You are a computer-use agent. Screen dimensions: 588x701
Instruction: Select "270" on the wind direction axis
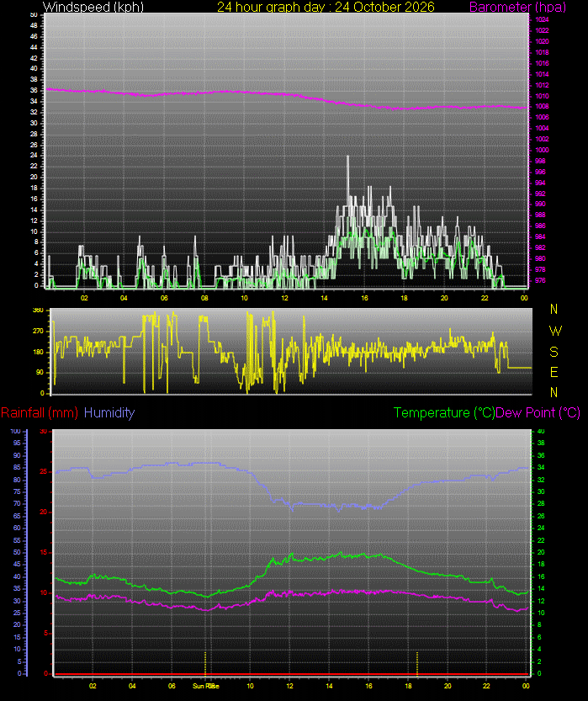click(x=39, y=332)
